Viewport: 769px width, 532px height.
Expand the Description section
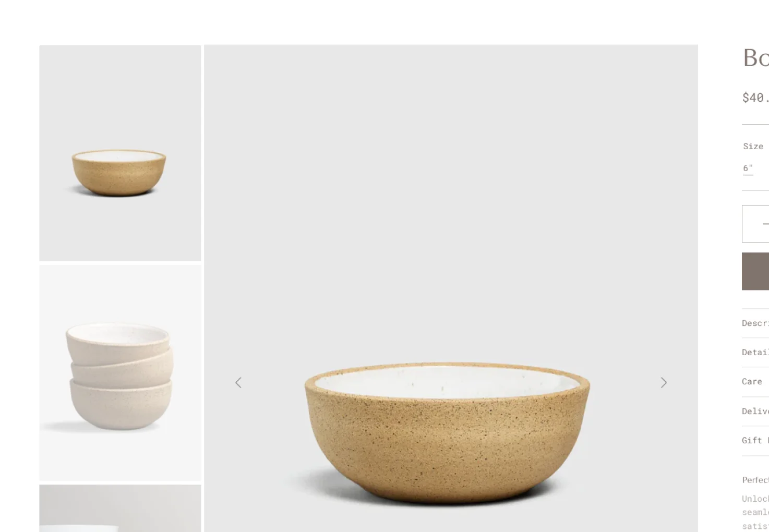point(755,323)
